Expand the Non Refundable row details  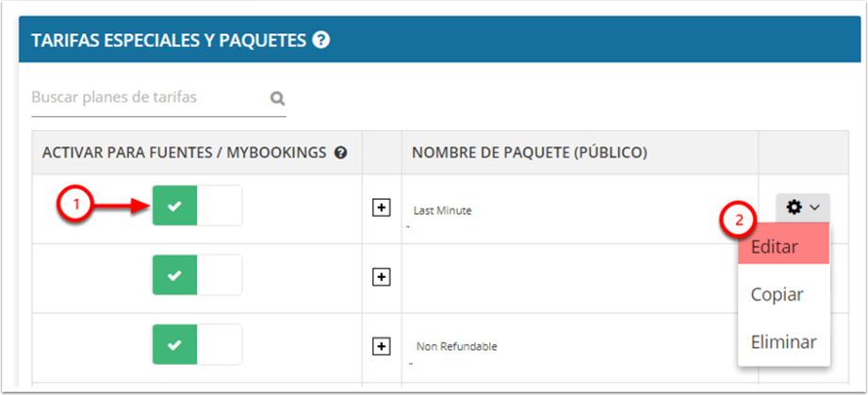pyautogui.click(x=381, y=346)
